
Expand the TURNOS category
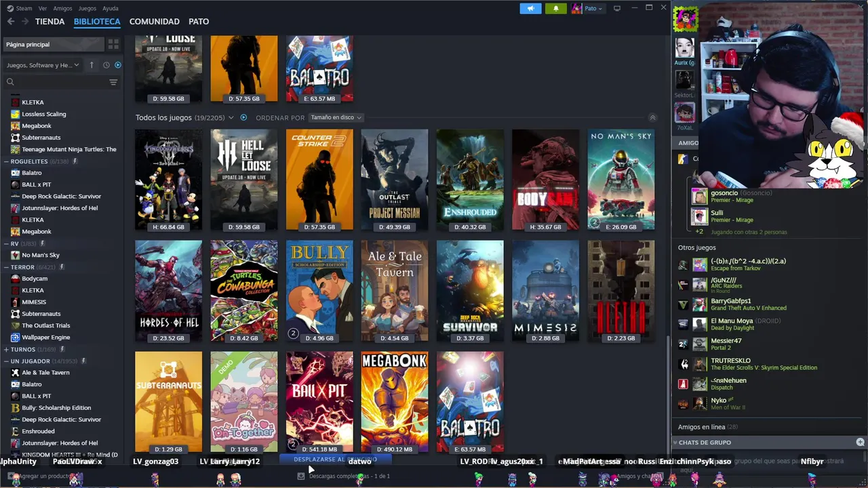point(6,349)
